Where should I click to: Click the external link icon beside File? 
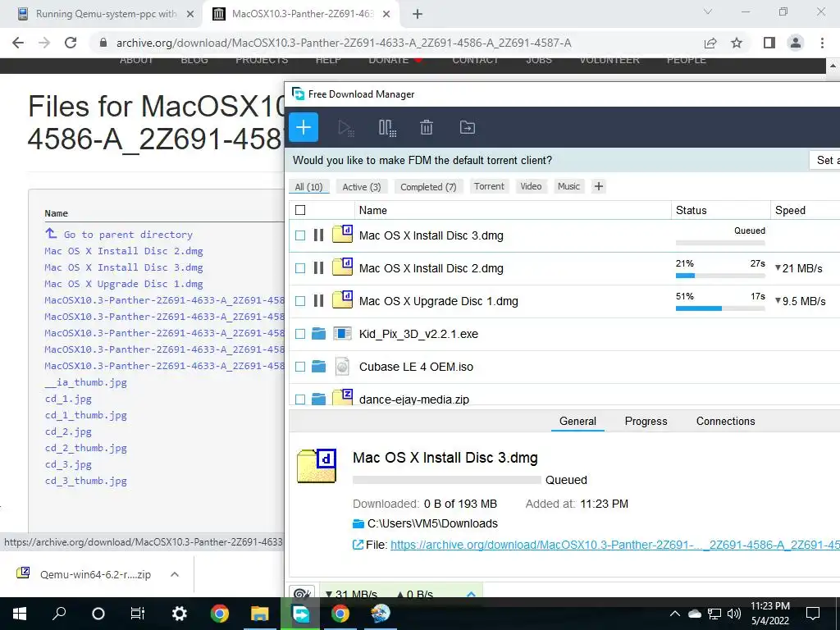point(358,545)
